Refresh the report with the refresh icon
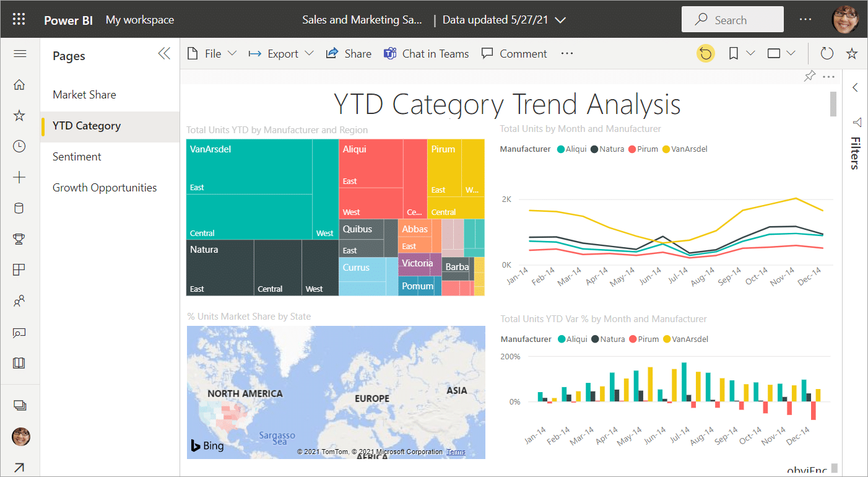868x477 pixels. (827, 53)
